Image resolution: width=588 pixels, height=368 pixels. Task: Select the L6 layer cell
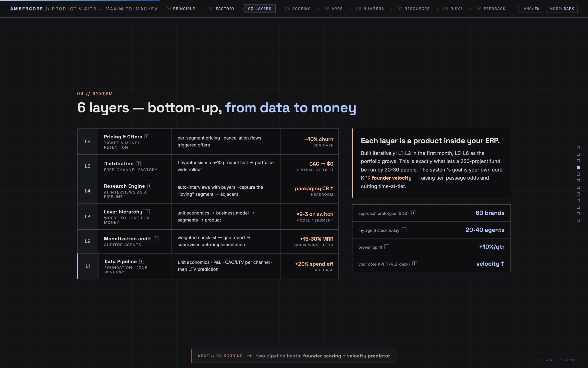[x=88, y=142]
